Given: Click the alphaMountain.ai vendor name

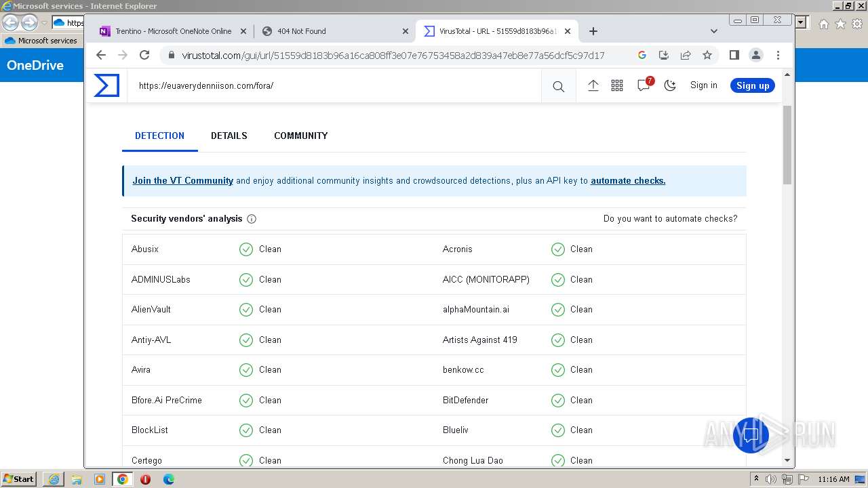Looking at the screenshot, I should tap(476, 310).
